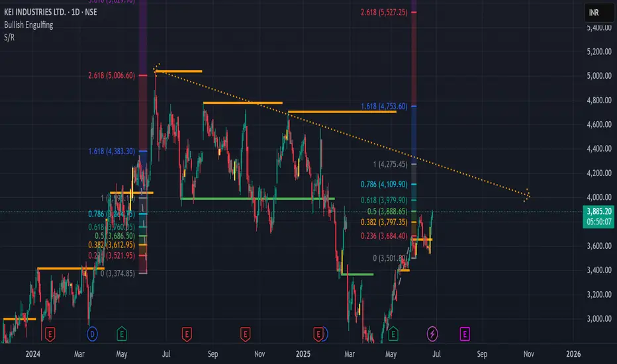617x364 pixels.
Task: Click the 2024 label on time axis
Action: [32, 354]
